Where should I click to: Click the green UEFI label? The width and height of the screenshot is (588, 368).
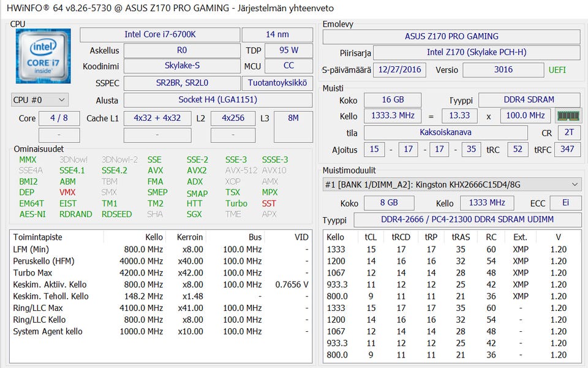click(557, 70)
